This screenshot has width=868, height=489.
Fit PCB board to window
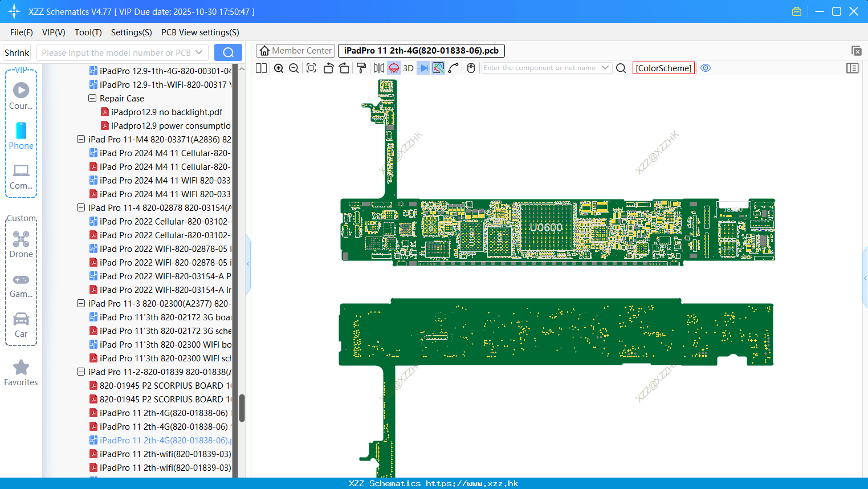[x=311, y=68]
